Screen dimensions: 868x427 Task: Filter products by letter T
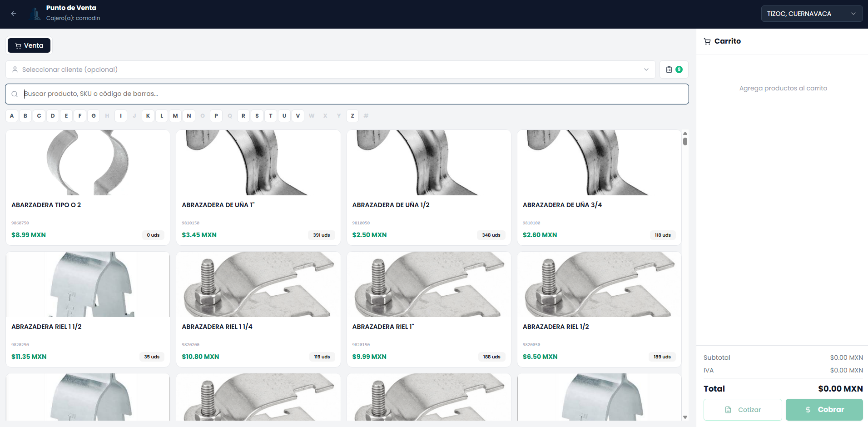(271, 116)
